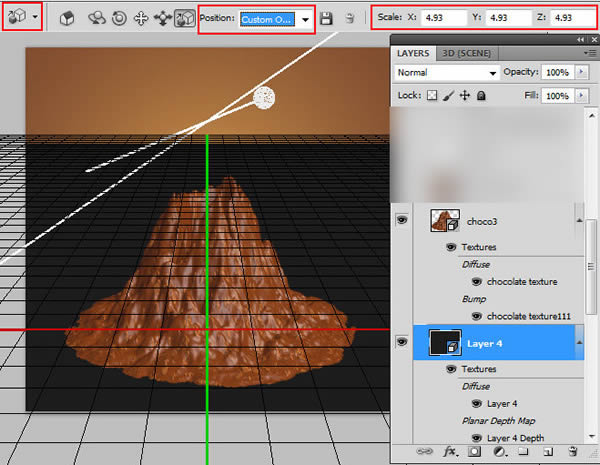Create new fill or adjustment layer
600x465 pixels.
pos(499,452)
